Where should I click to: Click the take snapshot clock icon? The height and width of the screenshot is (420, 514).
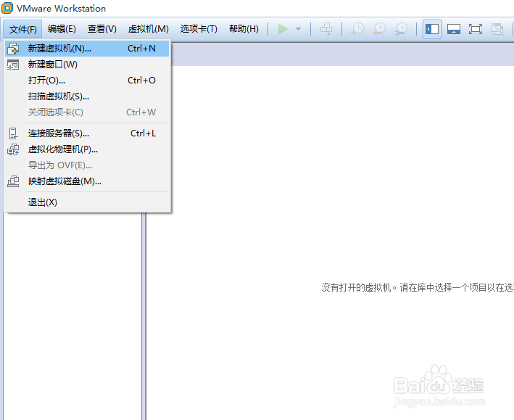tap(357, 29)
